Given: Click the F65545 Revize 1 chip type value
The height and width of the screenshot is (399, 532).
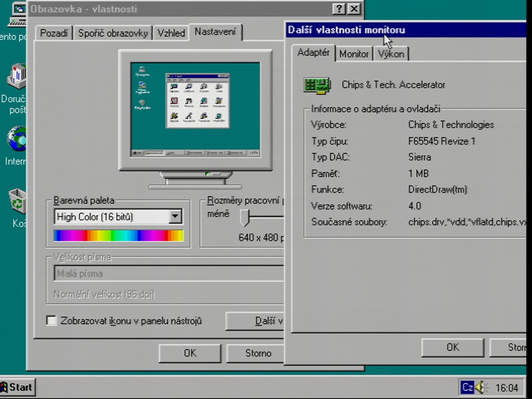Looking at the screenshot, I should (442, 141).
